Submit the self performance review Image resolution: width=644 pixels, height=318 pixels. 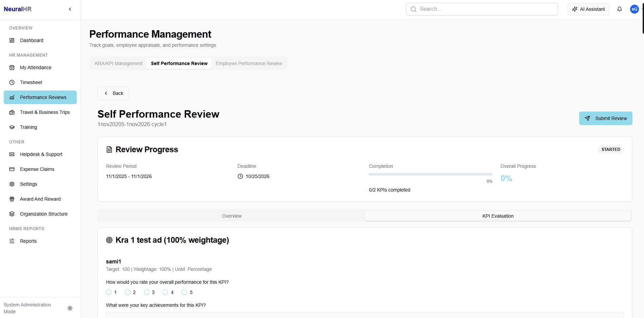coord(605,118)
